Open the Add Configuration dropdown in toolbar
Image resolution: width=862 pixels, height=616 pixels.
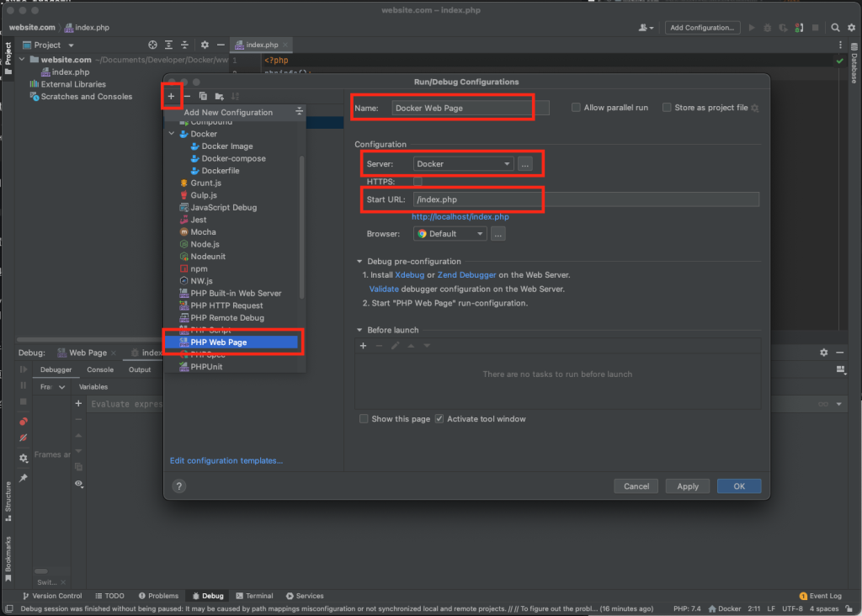(702, 28)
